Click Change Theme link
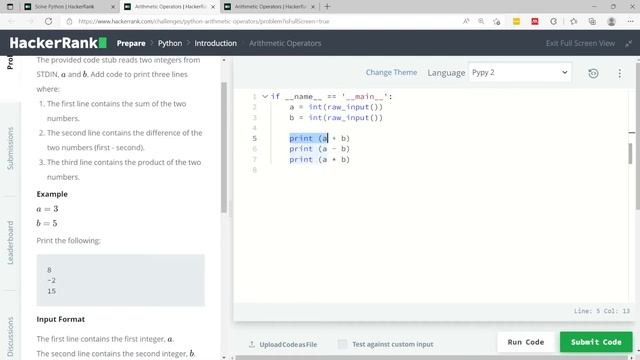 click(391, 73)
